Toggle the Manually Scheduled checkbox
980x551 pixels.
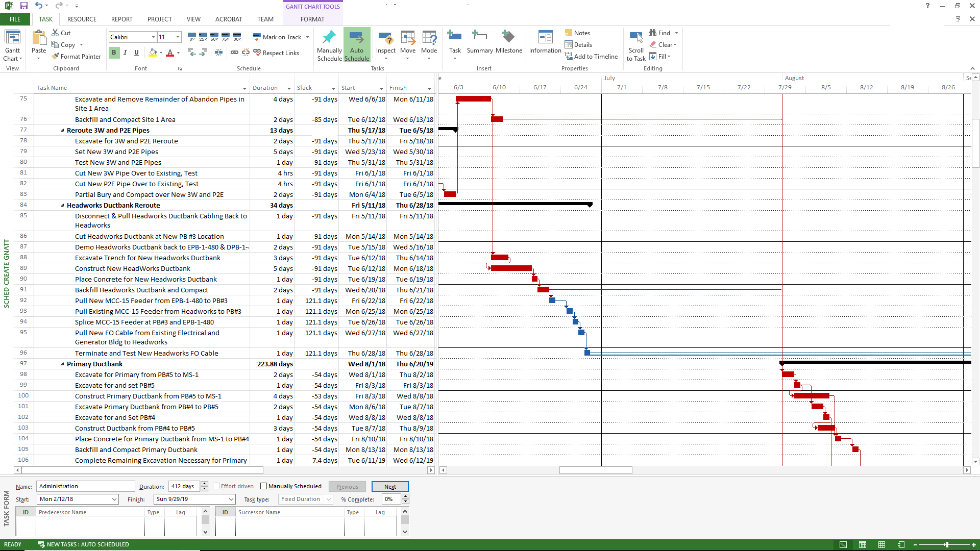point(264,486)
